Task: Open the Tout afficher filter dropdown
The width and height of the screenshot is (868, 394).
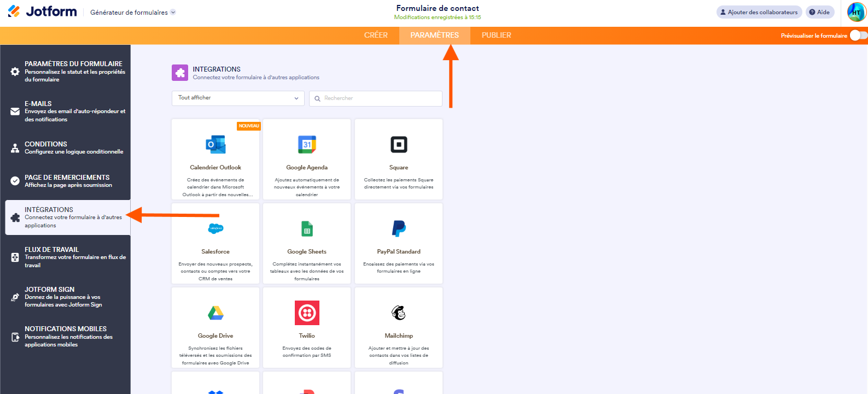Action: 238,98
